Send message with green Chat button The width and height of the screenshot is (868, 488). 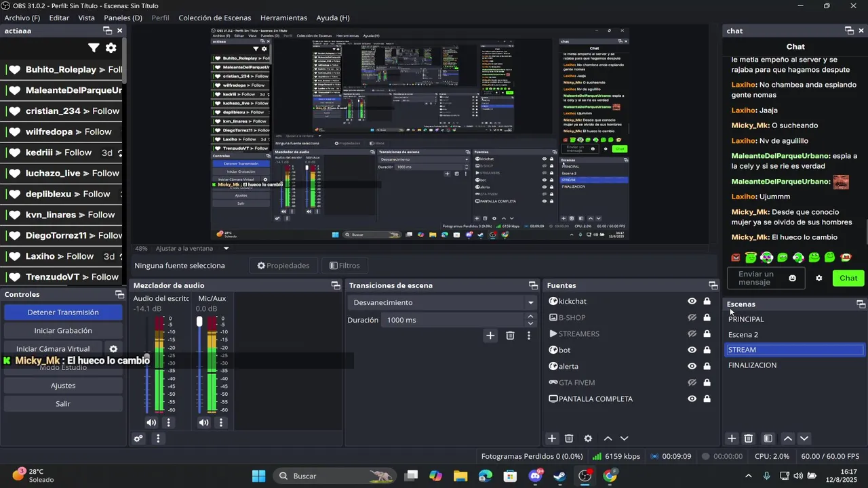pyautogui.click(x=848, y=278)
